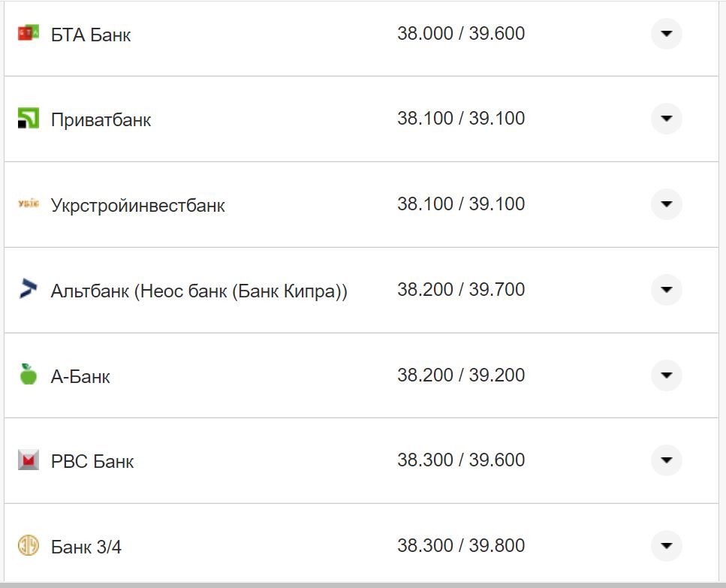The width and height of the screenshot is (726, 588).
Task: Open the Укрстройинвестбанк dropdown arrow
Action: click(x=666, y=204)
